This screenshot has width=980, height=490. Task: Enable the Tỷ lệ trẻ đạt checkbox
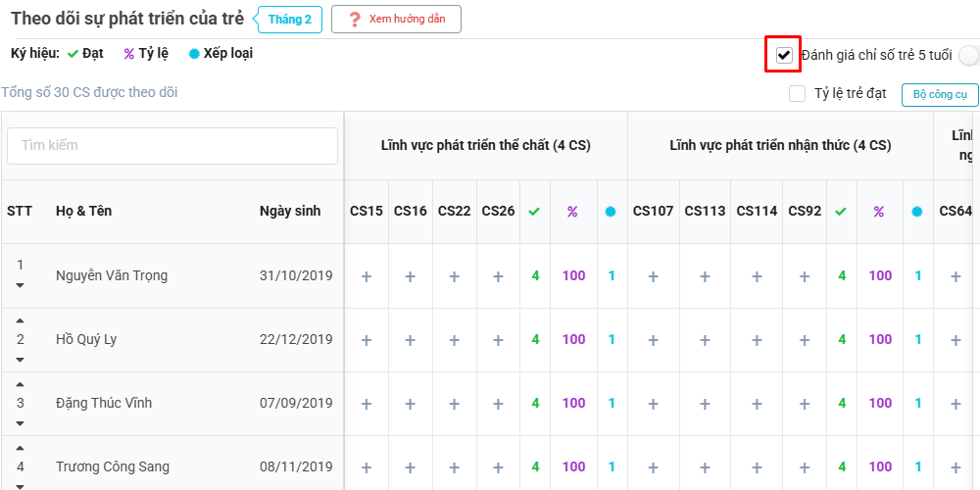coord(798,94)
